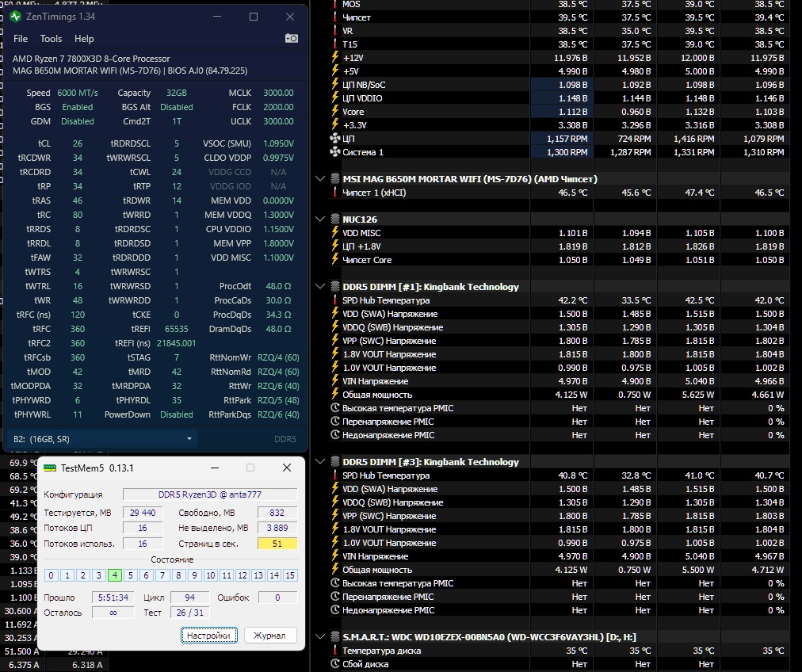Select the Vcore sensor row label
This screenshot has height=672, width=802.
(353, 112)
